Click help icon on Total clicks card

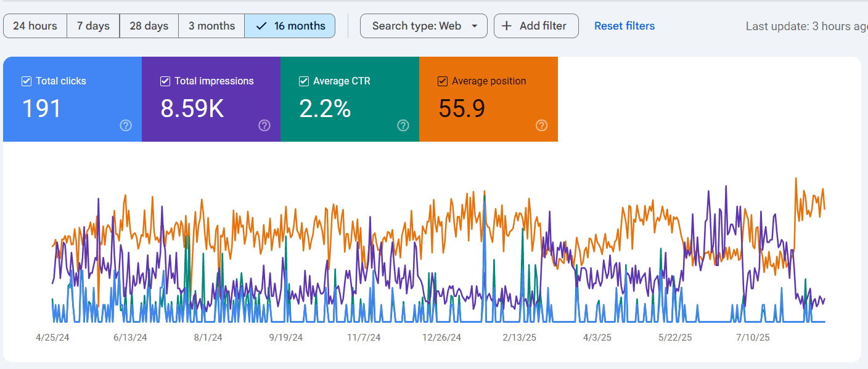(x=126, y=126)
